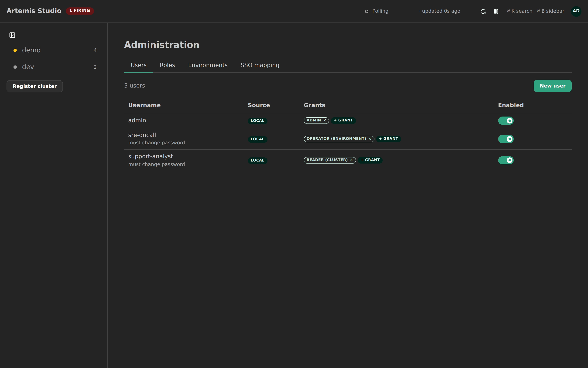Click the Source column header
Screen dimensions: 588x368
pos(259,105)
